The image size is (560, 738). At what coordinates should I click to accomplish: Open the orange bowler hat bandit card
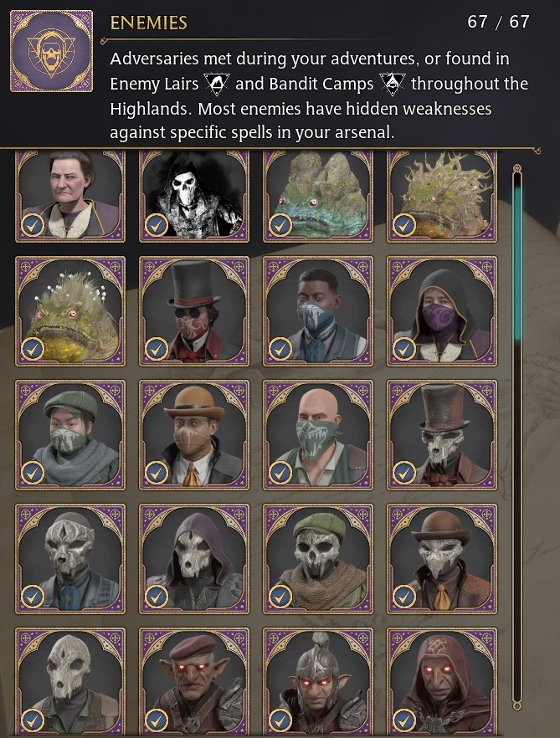pos(194,435)
